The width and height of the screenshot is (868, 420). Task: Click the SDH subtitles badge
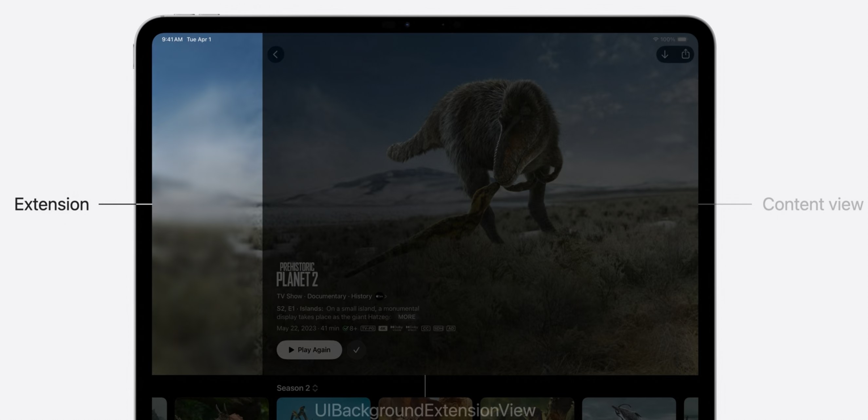click(x=438, y=328)
